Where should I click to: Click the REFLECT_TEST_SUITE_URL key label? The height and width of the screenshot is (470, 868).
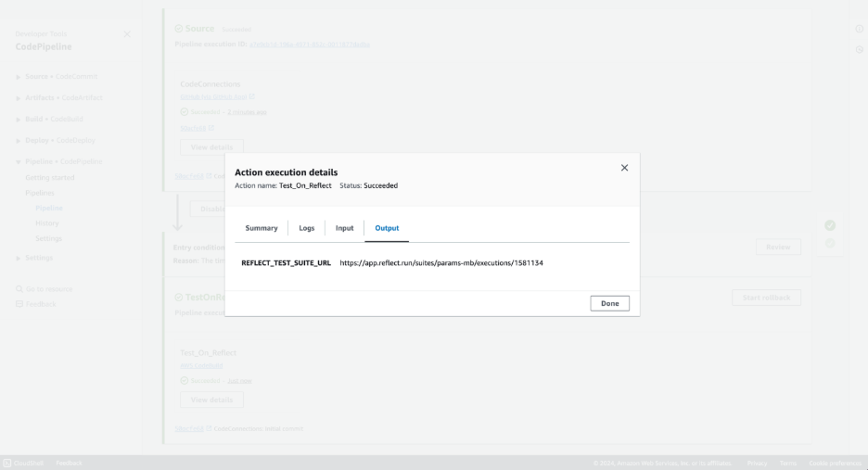point(286,263)
